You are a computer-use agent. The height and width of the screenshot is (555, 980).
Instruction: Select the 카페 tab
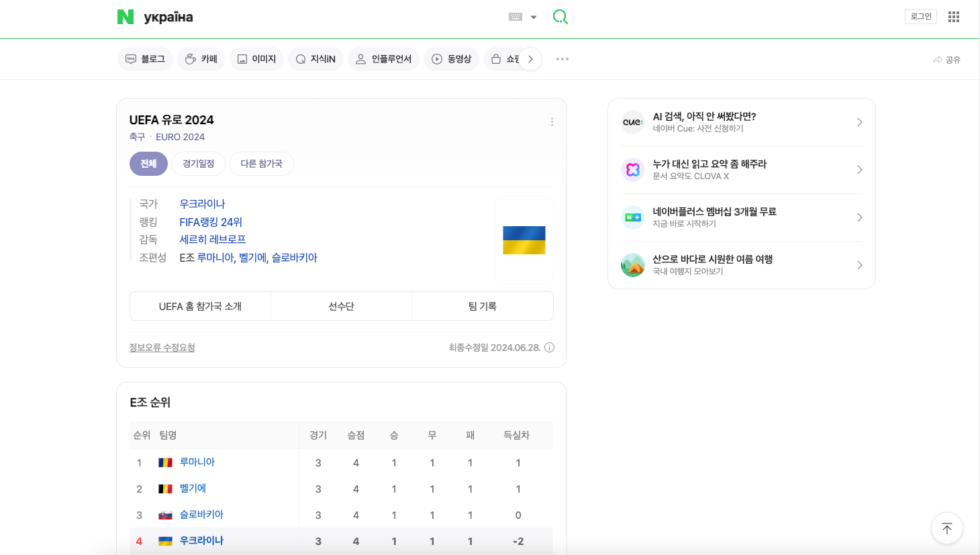[201, 59]
